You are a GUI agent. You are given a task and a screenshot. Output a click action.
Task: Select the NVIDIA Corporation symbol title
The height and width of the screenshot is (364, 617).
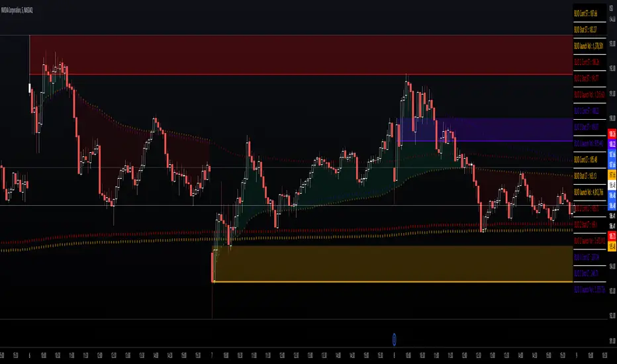(17, 11)
